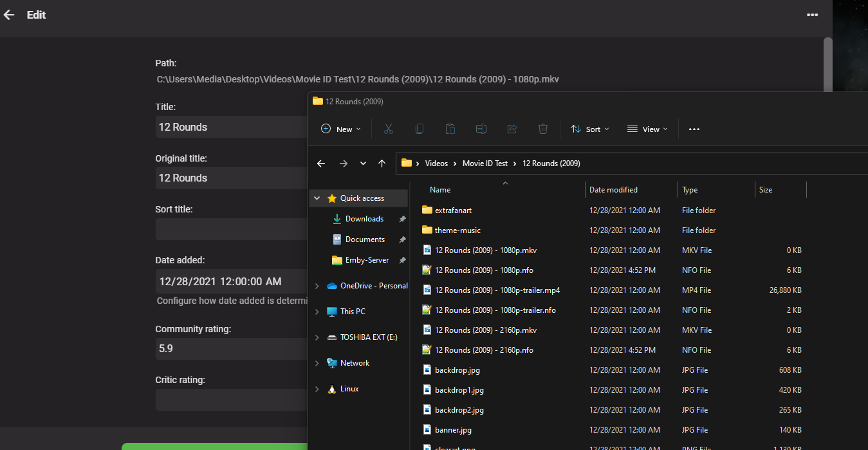Open the View dropdown menu

coord(647,129)
